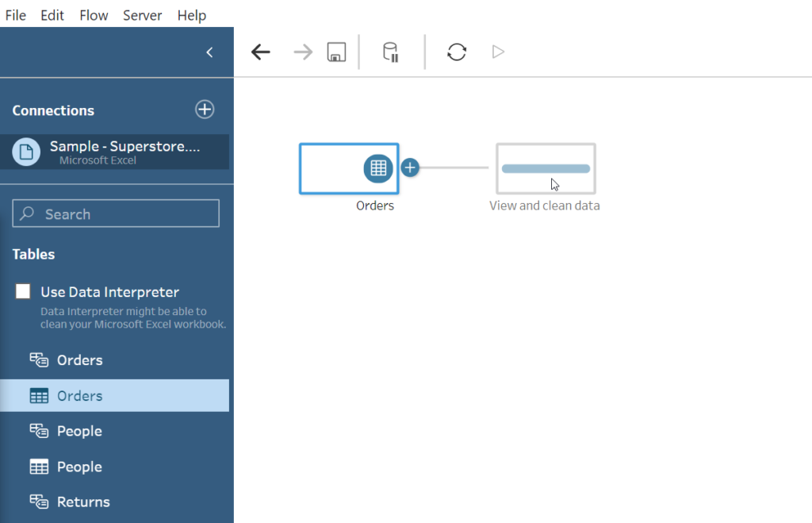Select the People table with the grid icon
812x523 pixels.
(114, 467)
